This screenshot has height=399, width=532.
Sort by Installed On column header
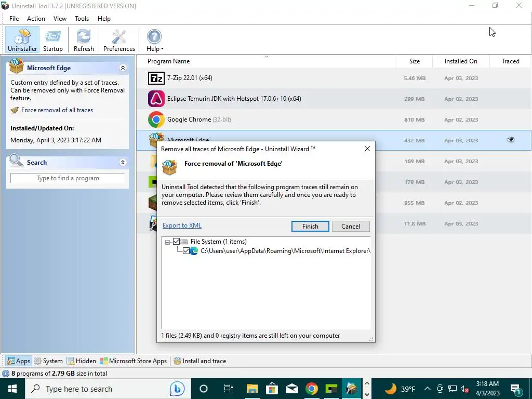pyautogui.click(x=461, y=61)
